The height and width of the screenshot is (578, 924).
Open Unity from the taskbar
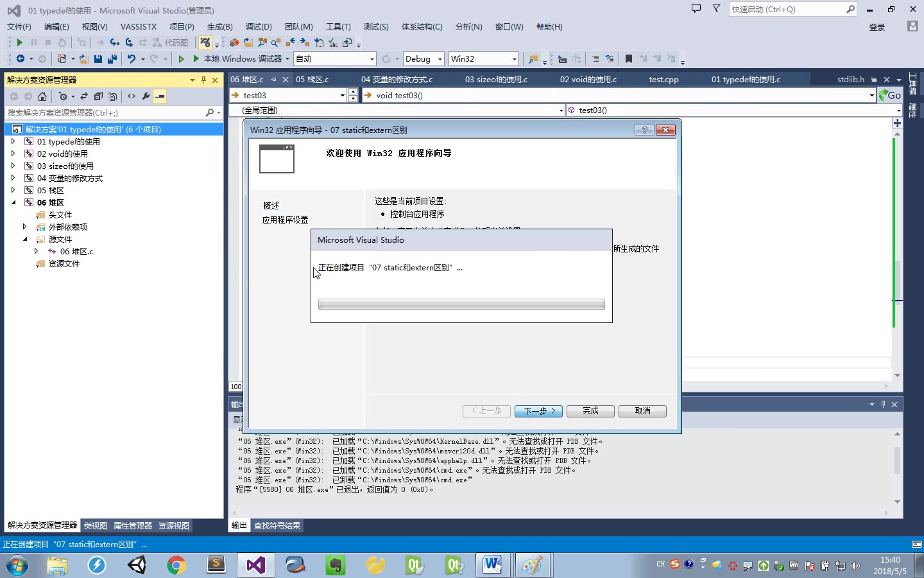click(137, 565)
